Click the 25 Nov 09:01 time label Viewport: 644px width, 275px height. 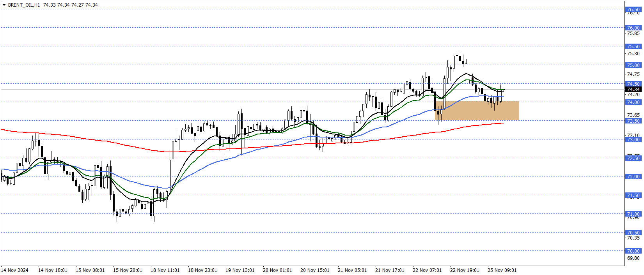click(502, 270)
